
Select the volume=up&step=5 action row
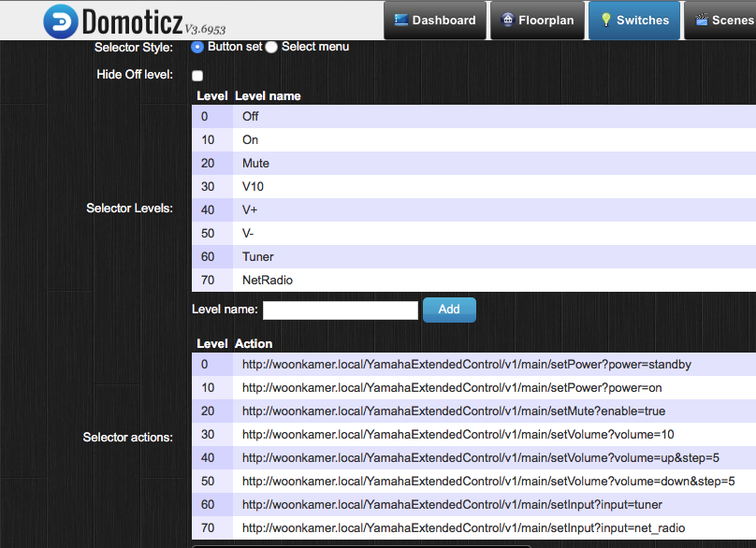tap(474, 458)
